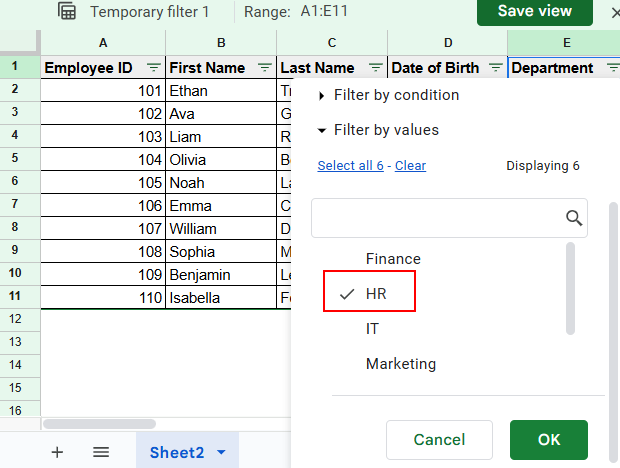Open filter for First Name column
Screen dimensions: 620x468
point(264,68)
